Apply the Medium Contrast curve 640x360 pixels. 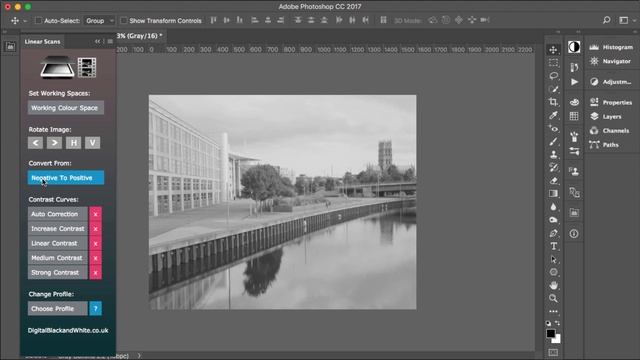58,258
